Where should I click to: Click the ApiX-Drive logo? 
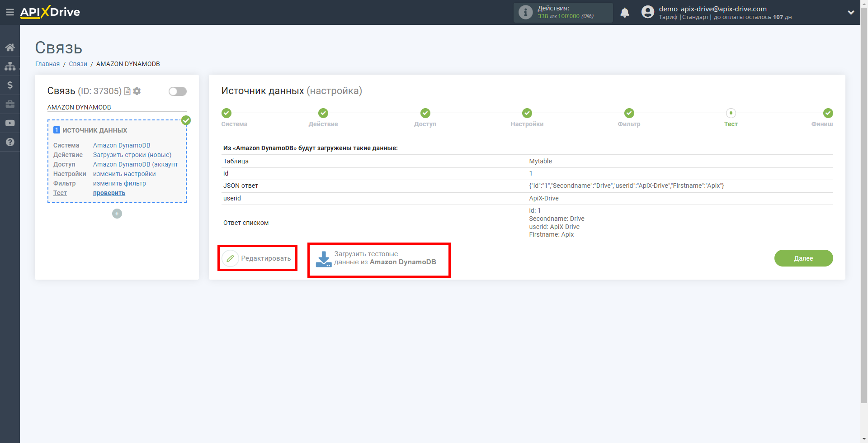[x=50, y=12]
